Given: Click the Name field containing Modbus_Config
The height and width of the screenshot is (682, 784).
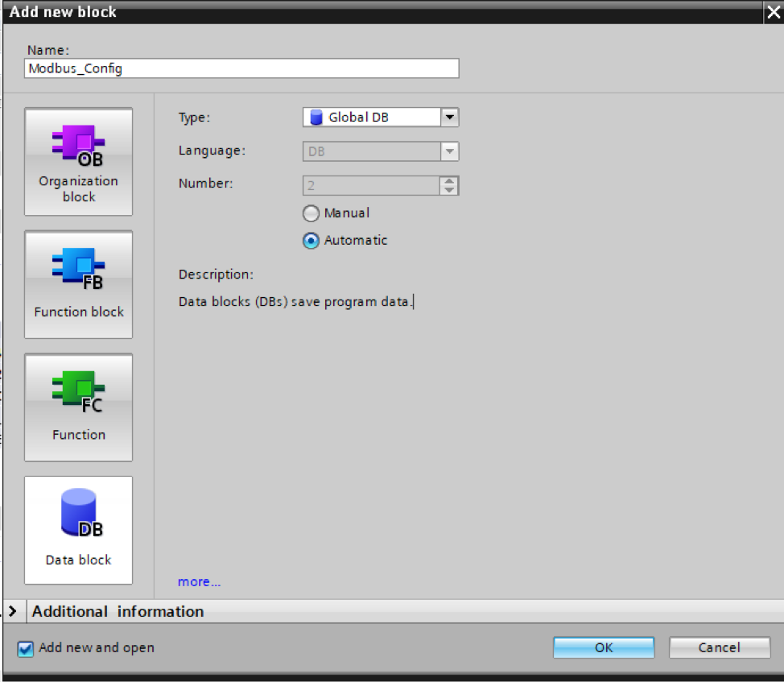Looking at the screenshot, I should [x=241, y=68].
